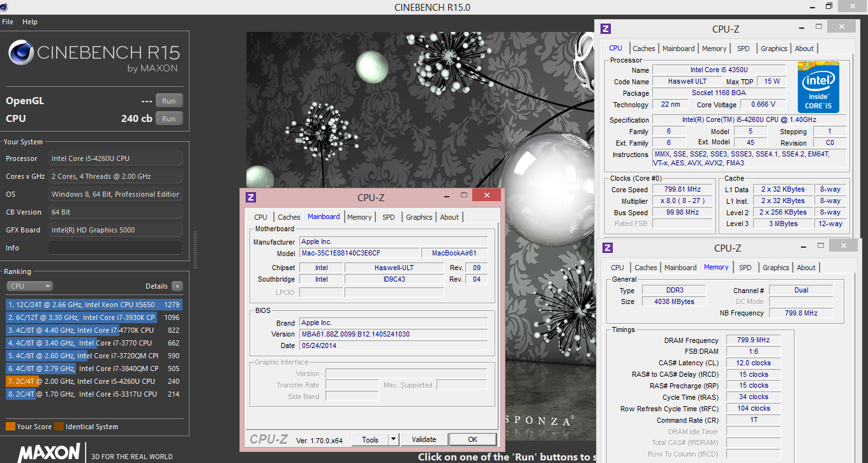Open the CPU ranking dropdown
The image size is (868, 463).
pyautogui.click(x=29, y=286)
